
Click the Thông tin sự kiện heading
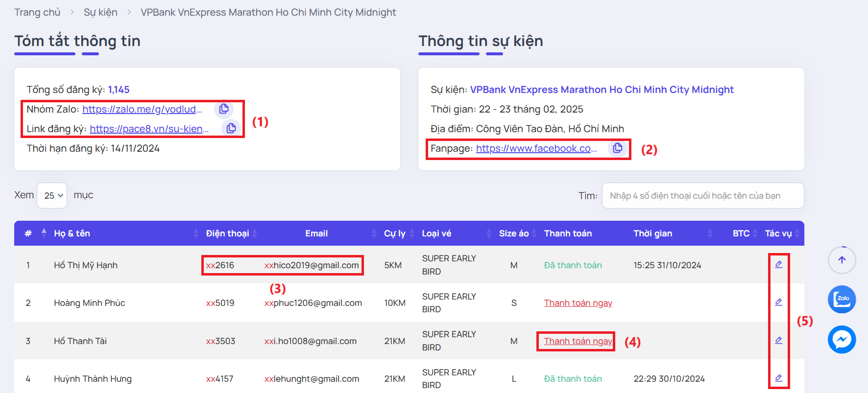pyautogui.click(x=481, y=41)
